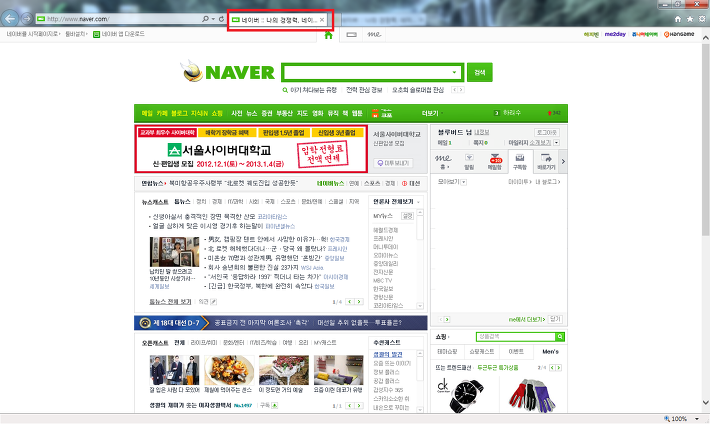Image resolution: width=710 pixels, height=424 pixels.
Task: Open the 톱뉴스 전체 보기 link
Action: (x=170, y=302)
